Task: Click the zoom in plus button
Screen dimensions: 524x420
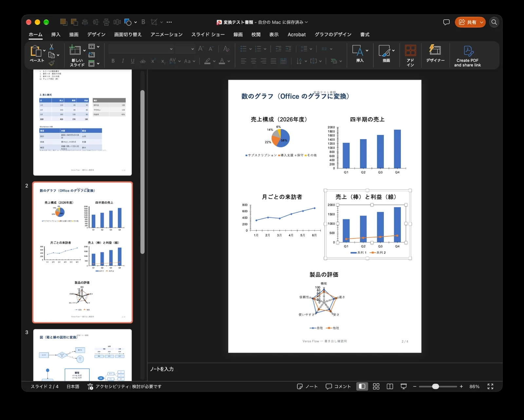Action: (461, 387)
